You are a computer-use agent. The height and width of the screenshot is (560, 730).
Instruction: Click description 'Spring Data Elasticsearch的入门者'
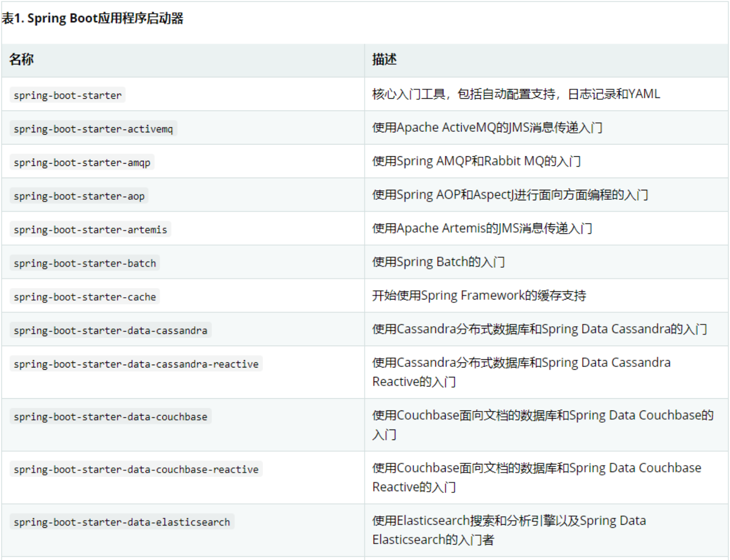pos(509,530)
